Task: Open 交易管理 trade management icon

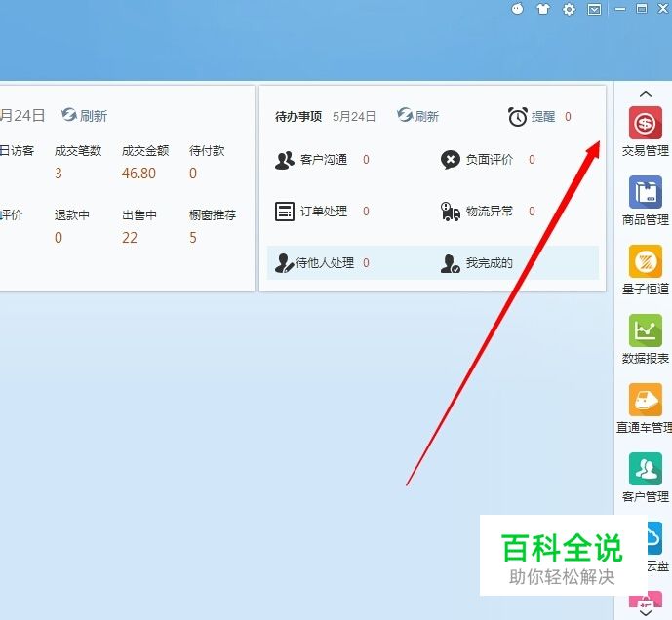Action: (x=645, y=124)
